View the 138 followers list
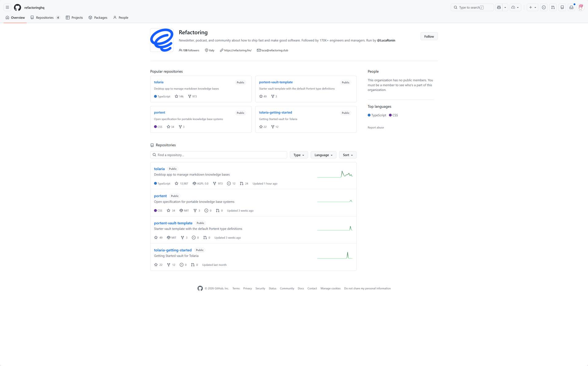The width and height of the screenshot is (588, 366). tap(189, 50)
